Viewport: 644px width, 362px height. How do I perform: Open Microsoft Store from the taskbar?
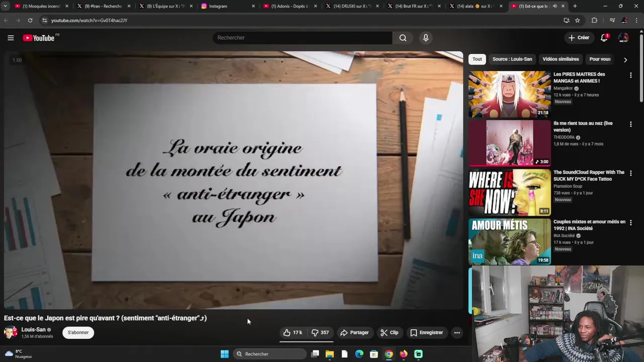(x=374, y=354)
